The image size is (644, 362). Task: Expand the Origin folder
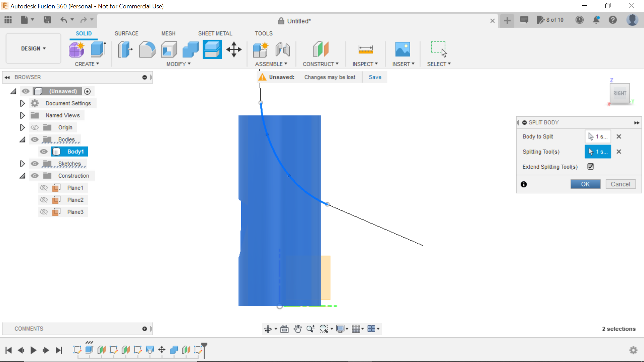[22, 127]
